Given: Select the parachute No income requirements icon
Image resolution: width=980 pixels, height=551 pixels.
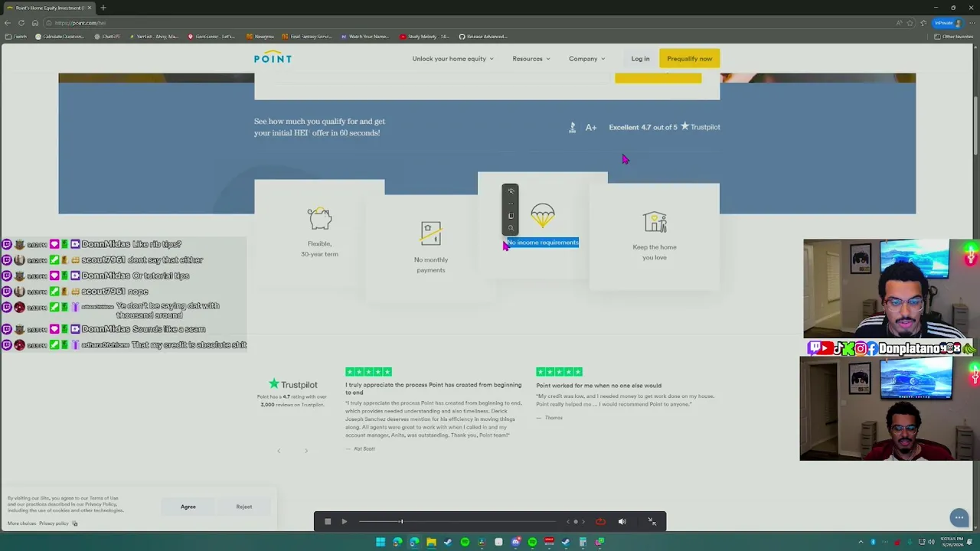Looking at the screenshot, I should (543, 216).
